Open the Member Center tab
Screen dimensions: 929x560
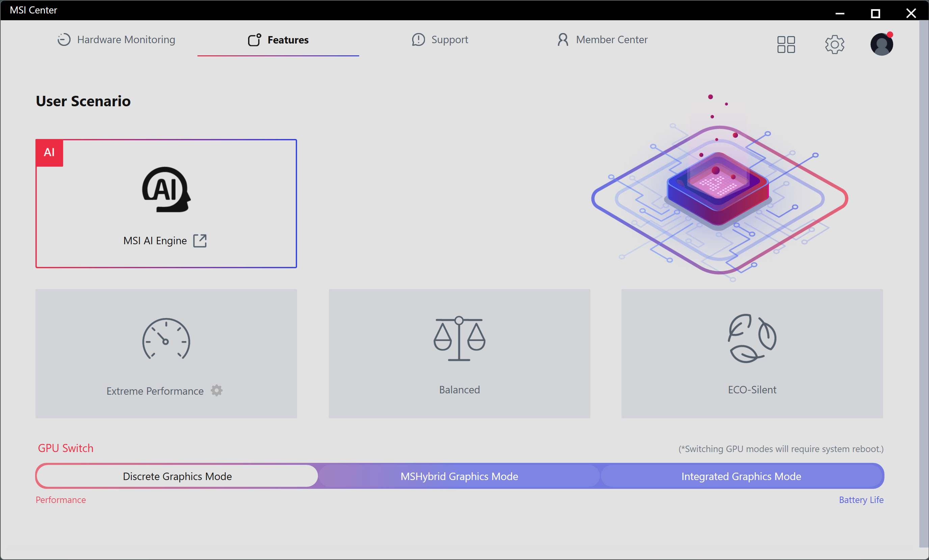602,39
